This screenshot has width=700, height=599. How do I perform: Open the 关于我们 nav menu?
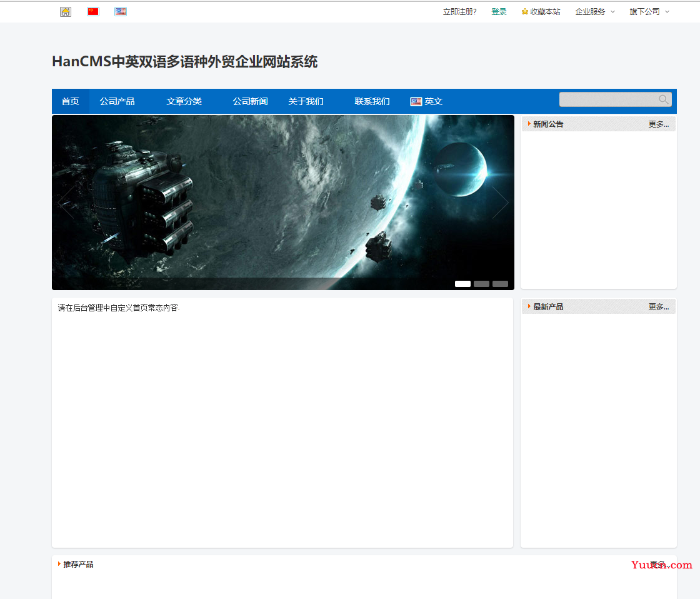[x=306, y=101]
